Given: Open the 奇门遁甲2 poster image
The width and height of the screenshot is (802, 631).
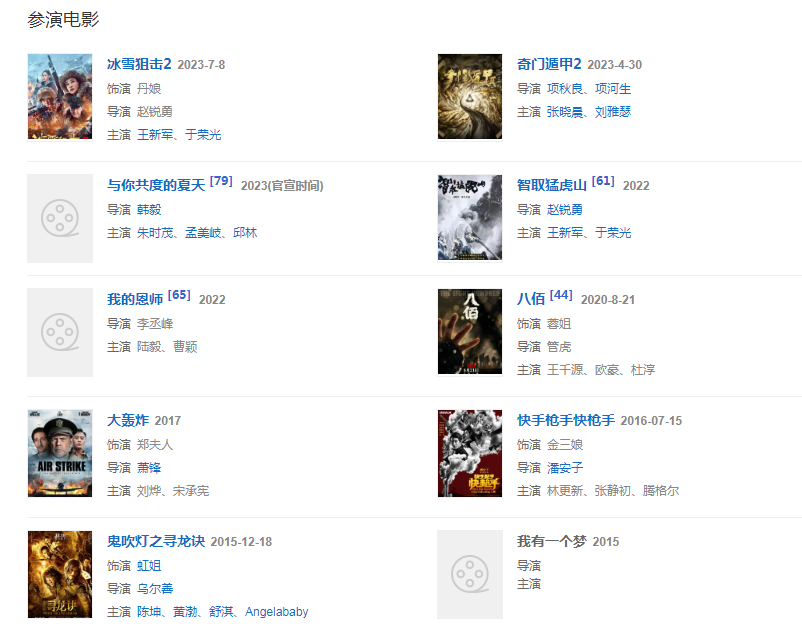Looking at the screenshot, I should point(470,96).
